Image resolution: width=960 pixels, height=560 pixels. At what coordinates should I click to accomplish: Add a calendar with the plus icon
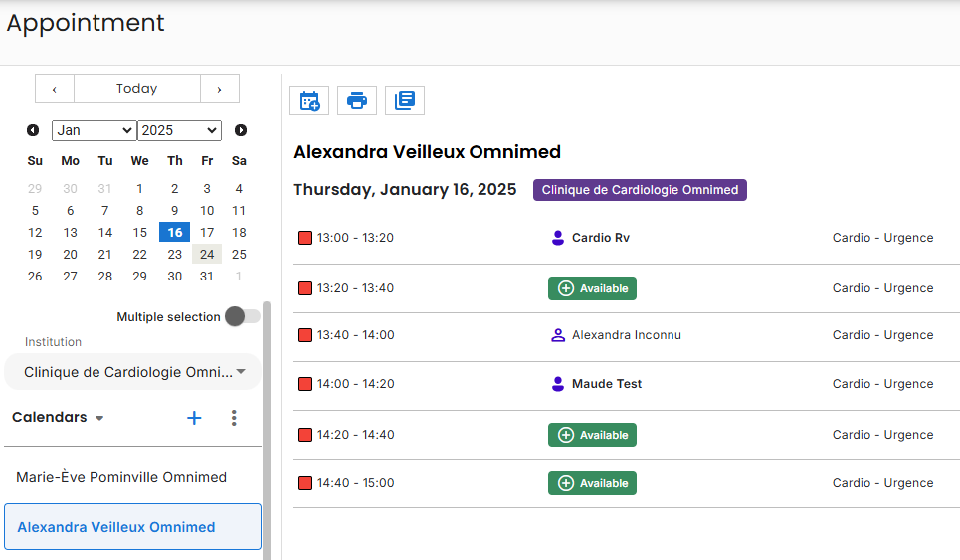[194, 418]
